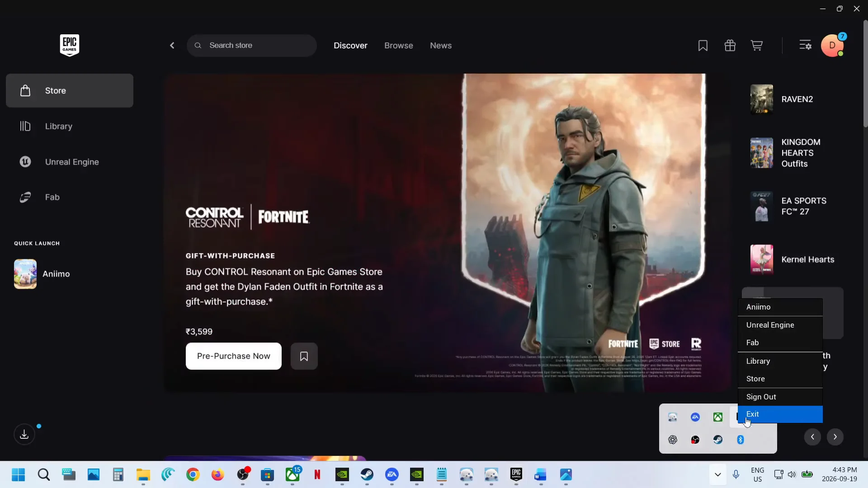Open Unreal Engine from the sidebar

(x=70, y=162)
